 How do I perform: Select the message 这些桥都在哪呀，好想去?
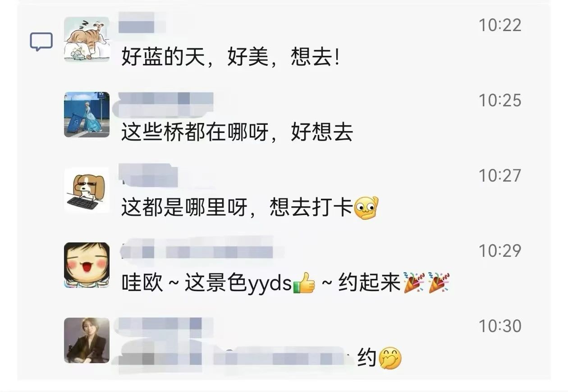237,133
